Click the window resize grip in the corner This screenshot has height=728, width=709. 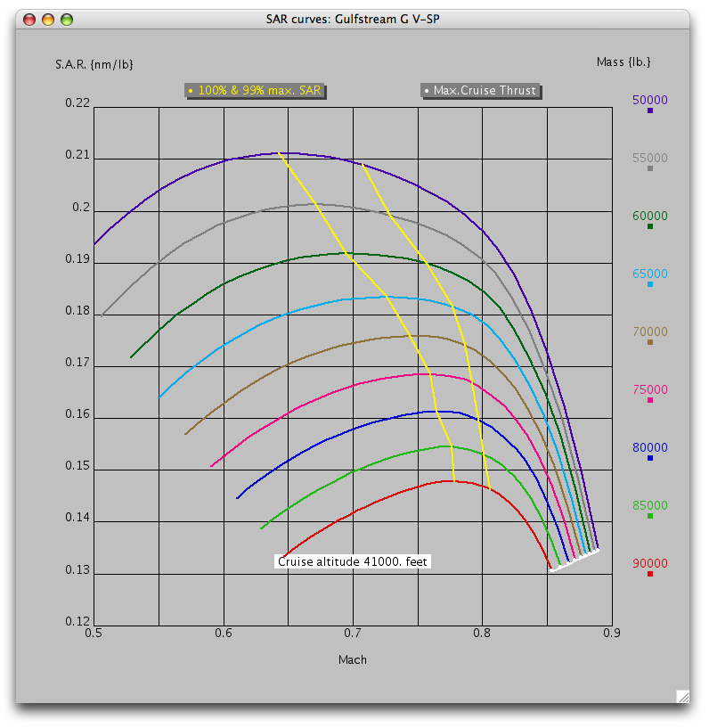tap(682, 697)
